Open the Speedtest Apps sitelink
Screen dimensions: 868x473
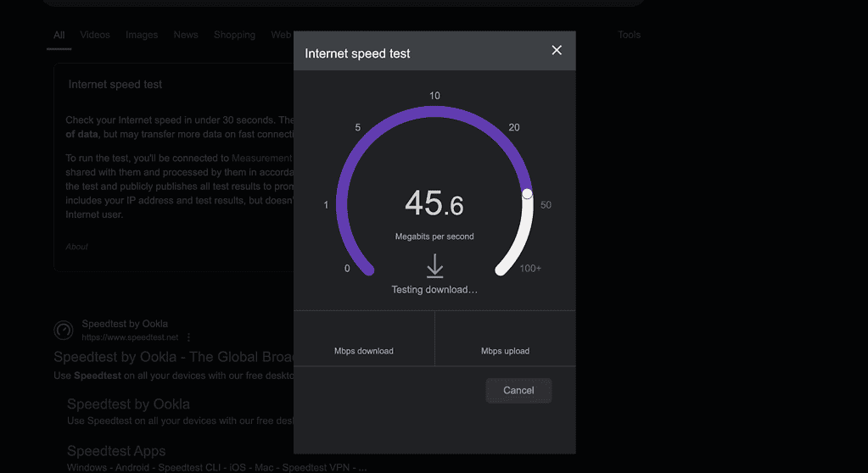[x=116, y=451]
